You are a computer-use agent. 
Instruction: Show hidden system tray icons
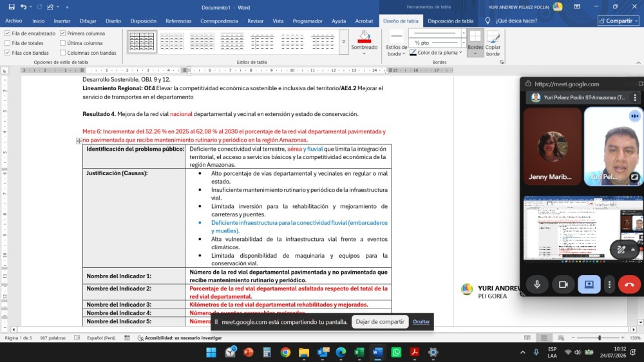click(x=522, y=352)
